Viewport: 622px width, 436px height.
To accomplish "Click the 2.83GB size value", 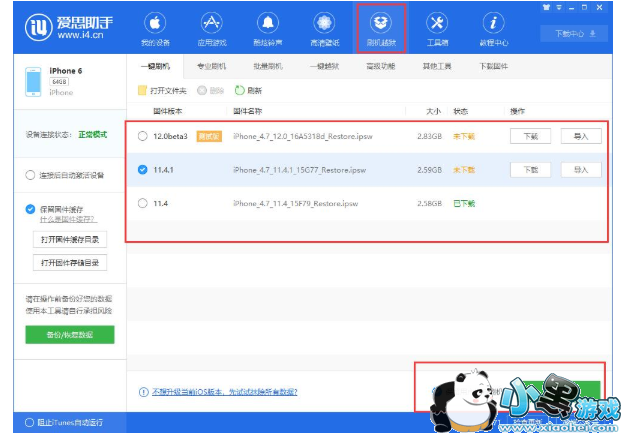I will point(429,136).
